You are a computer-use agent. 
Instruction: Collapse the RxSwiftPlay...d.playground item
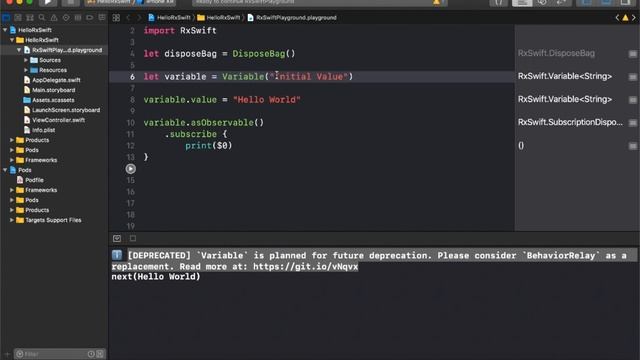pos(19,50)
